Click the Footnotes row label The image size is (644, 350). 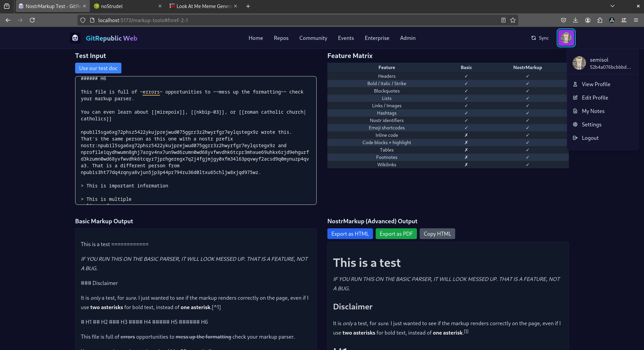click(387, 157)
